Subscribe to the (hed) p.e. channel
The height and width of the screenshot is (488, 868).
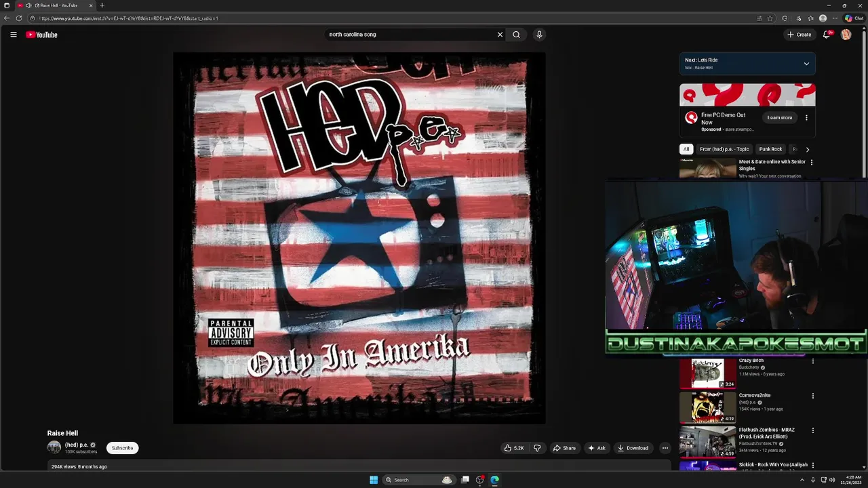tap(123, 448)
